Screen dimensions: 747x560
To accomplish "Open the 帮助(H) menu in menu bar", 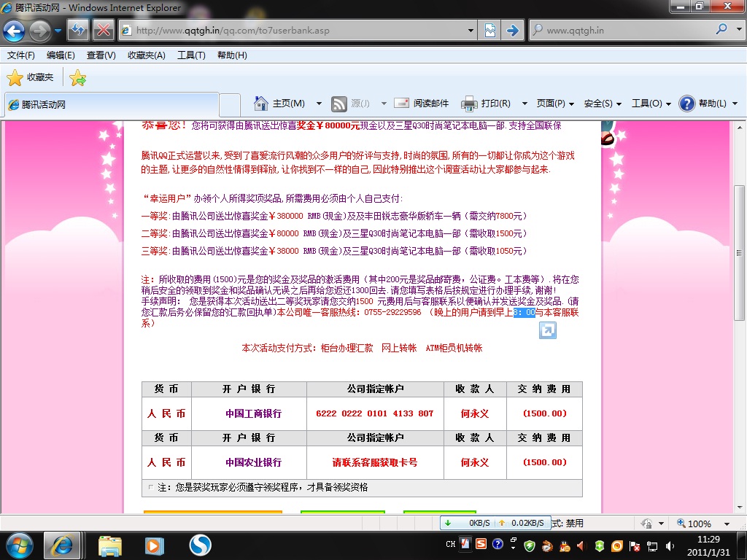I will click(232, 55).
